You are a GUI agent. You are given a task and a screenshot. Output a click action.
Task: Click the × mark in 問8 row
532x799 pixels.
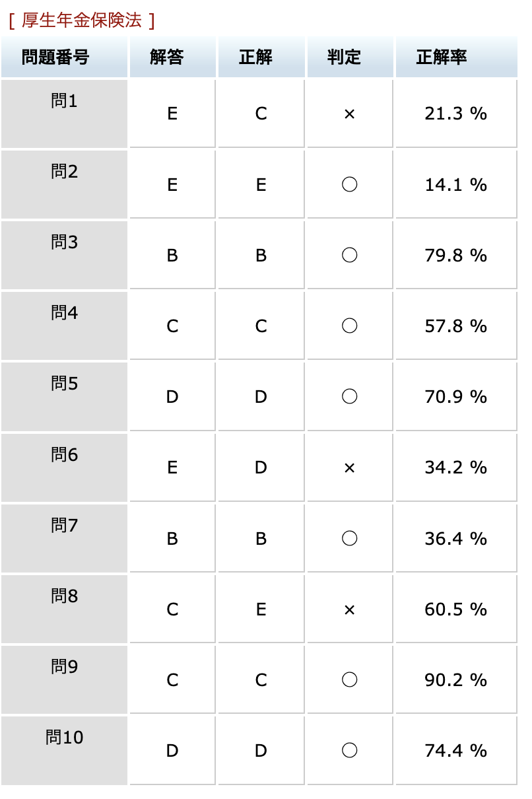click(x=350, y=609)
